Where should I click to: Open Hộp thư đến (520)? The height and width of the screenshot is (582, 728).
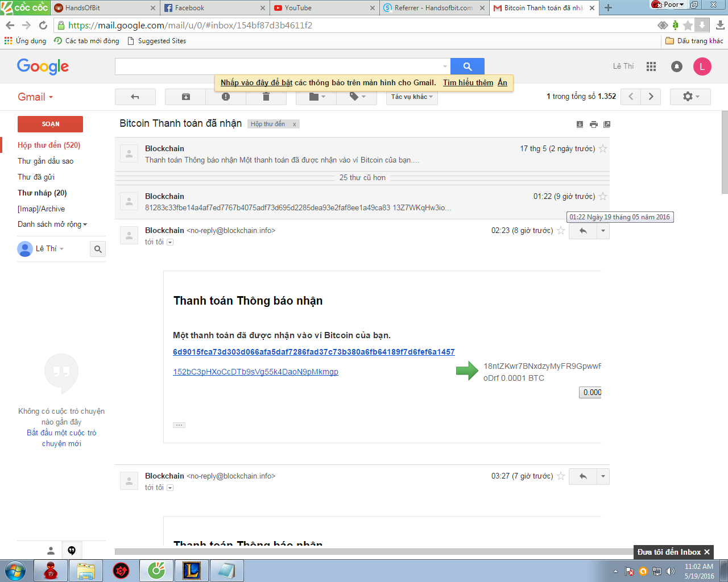49,145
